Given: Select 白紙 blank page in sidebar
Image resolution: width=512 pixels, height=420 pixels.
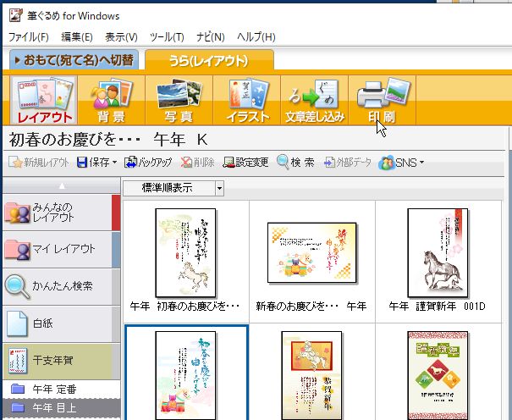Looking at the screenshot, I should (62, 323).
